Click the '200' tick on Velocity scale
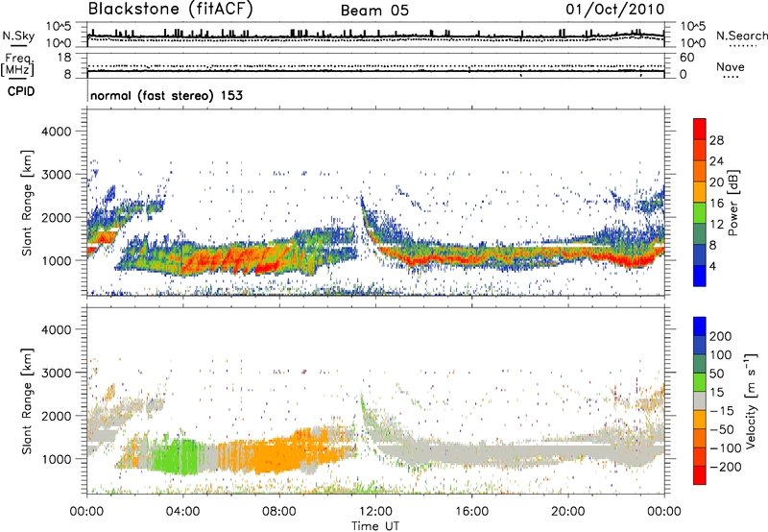 pyautogui.click(x=721, y=336)
